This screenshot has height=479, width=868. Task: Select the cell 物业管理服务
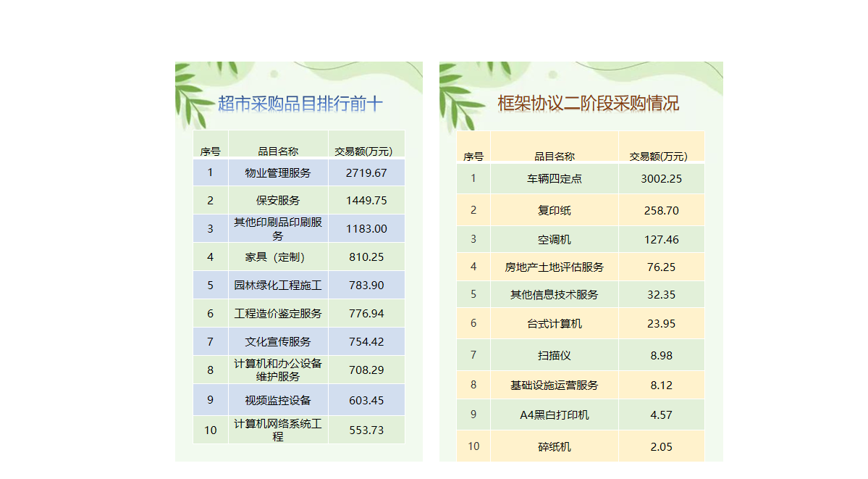click(x=278, y=173)
